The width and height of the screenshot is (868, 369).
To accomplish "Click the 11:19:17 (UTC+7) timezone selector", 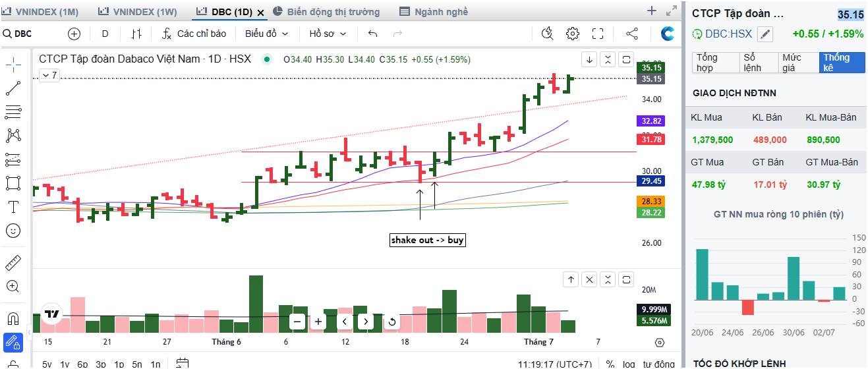I will [555, 364].
